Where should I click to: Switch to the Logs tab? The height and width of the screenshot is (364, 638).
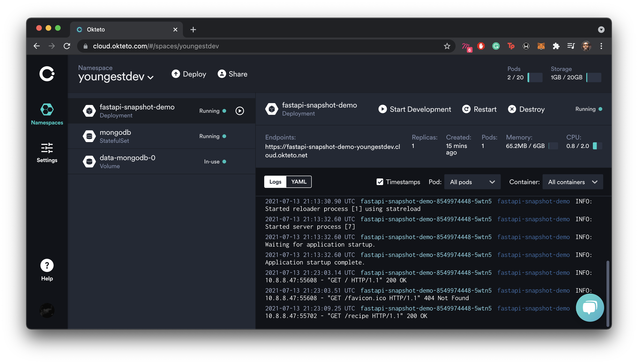pos(275,182)
